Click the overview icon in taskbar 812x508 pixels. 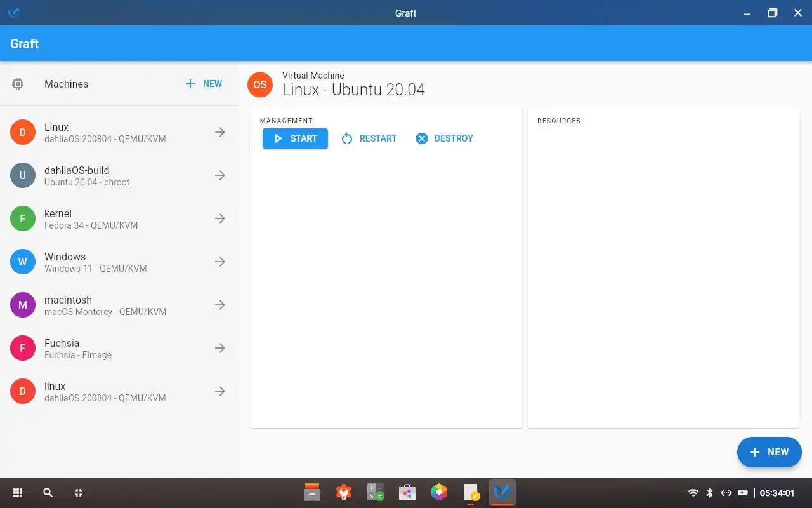(79, 493)
